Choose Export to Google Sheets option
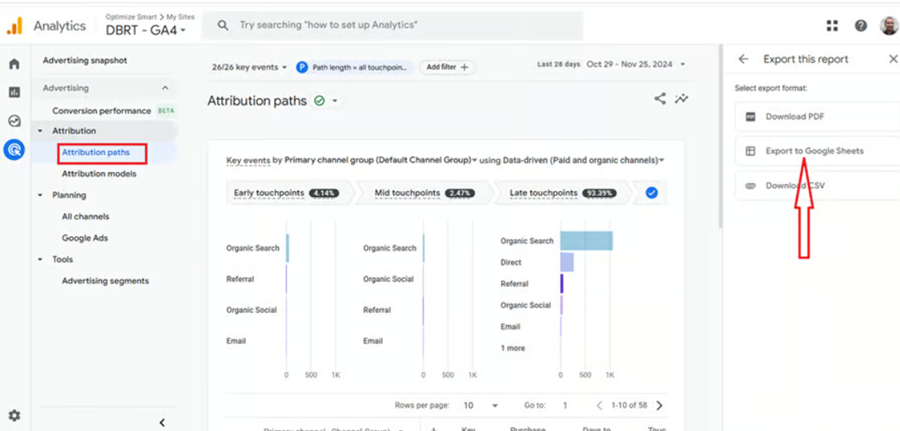Viewport: 900px width, 431px height. 817,151
